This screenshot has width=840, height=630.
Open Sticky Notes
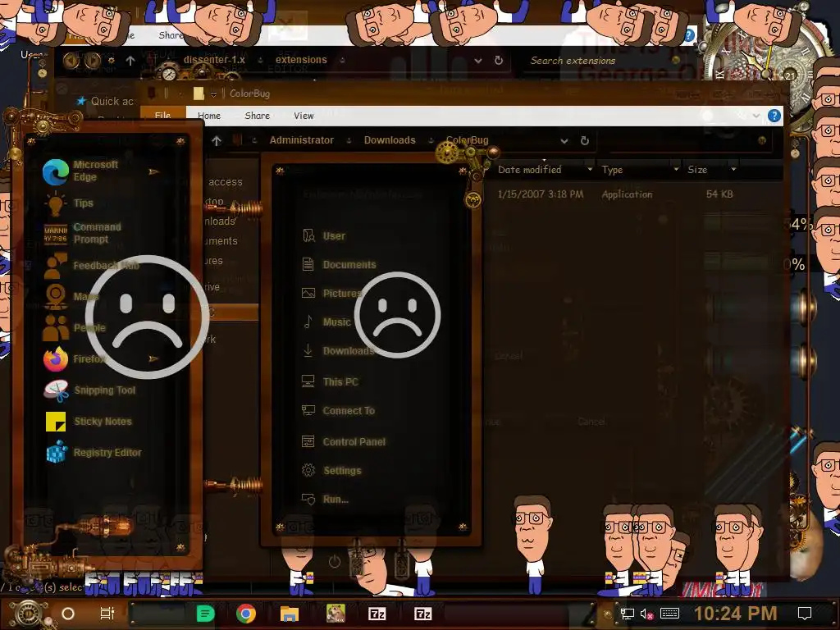[x=89, y=422]
